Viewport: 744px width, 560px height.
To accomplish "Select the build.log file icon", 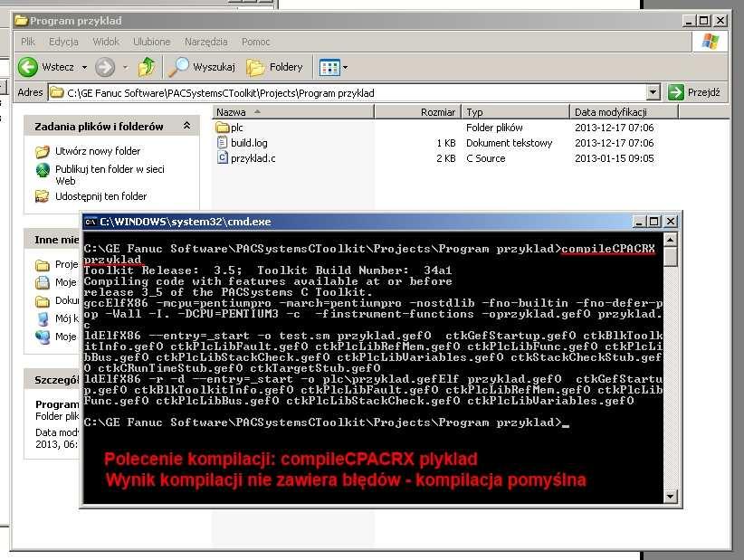I will click(x=222, y=143).
